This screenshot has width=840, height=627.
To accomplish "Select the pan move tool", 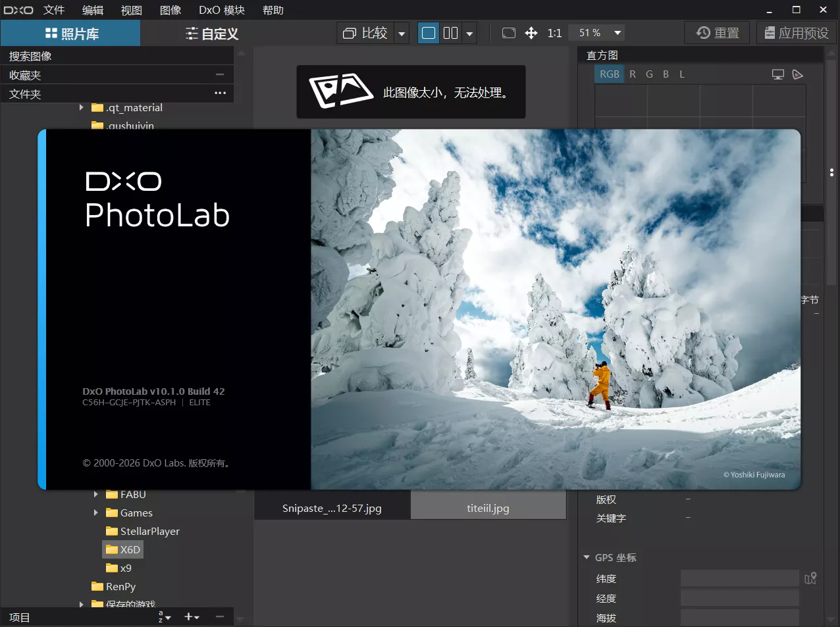I will 531,33.
